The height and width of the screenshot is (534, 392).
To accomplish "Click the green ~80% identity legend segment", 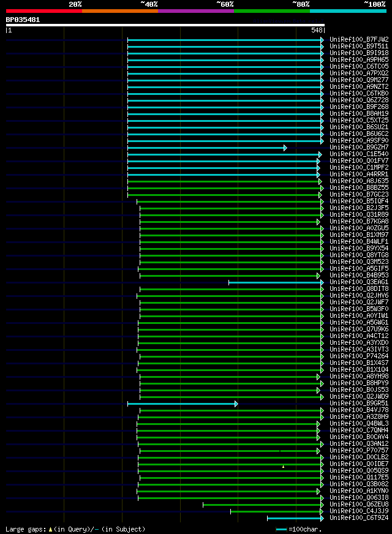I will coord(272,11).
